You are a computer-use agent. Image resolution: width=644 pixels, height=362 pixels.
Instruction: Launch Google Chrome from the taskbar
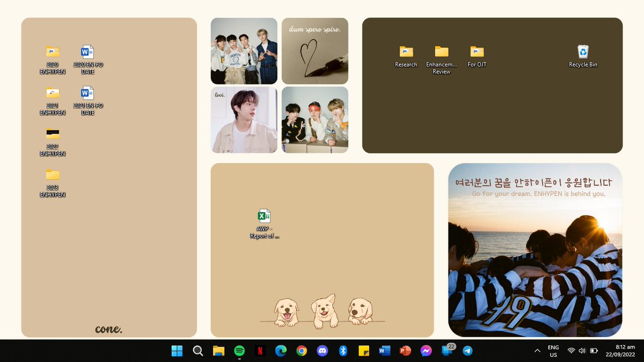click(x=302, y=351)
